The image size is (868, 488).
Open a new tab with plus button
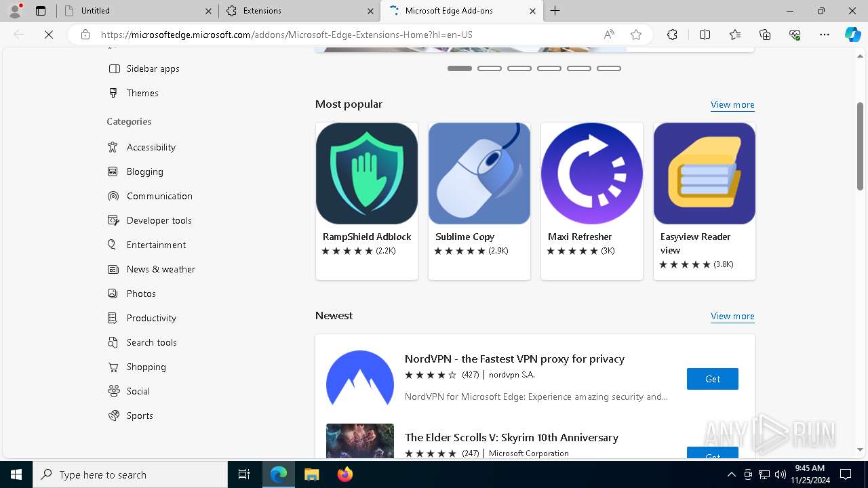pyautogui.click(x=555, y=11)
